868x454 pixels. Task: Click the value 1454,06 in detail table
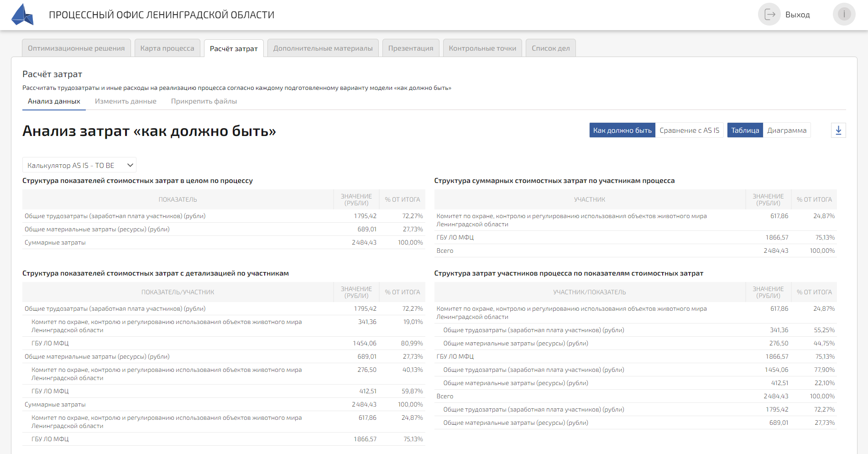click(x=365, y=344)
